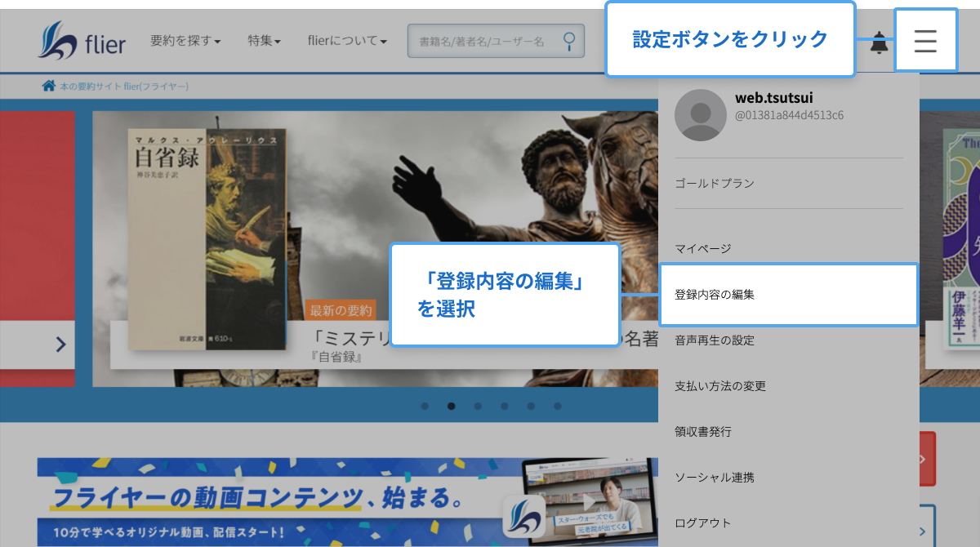This screenshot has height=547, width=980.
Task: Select the sixth carousel dot
Action: pyautogui.click(x=557, y=406)
